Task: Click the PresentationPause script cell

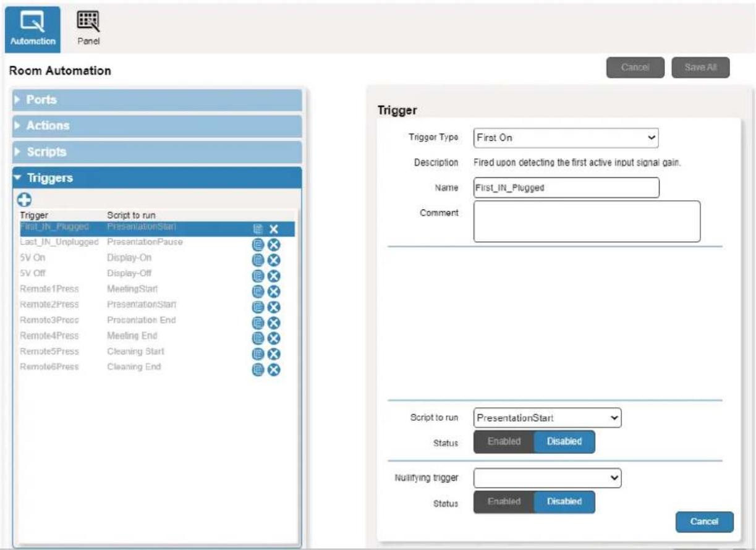Action: [145, 243]
